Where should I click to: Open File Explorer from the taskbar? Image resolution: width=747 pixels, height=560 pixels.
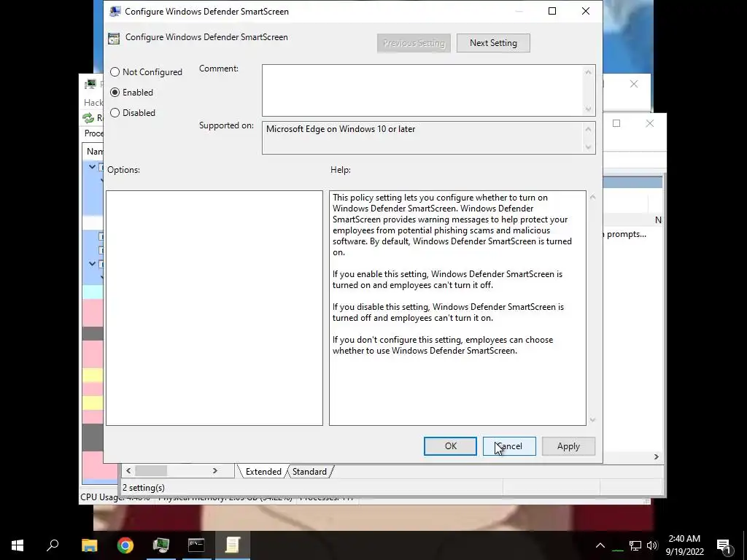[x=89, y=545]
